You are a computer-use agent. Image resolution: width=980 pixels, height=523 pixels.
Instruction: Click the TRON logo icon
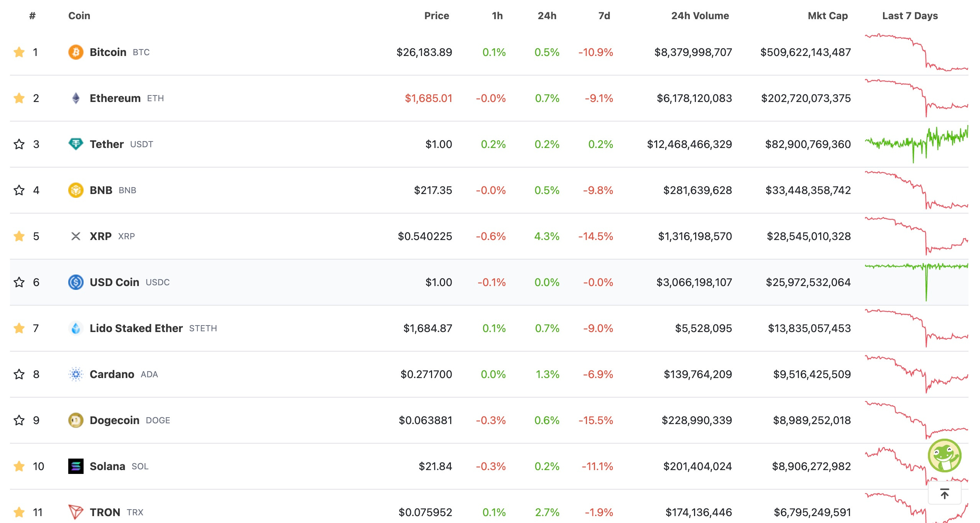[76, 512]
